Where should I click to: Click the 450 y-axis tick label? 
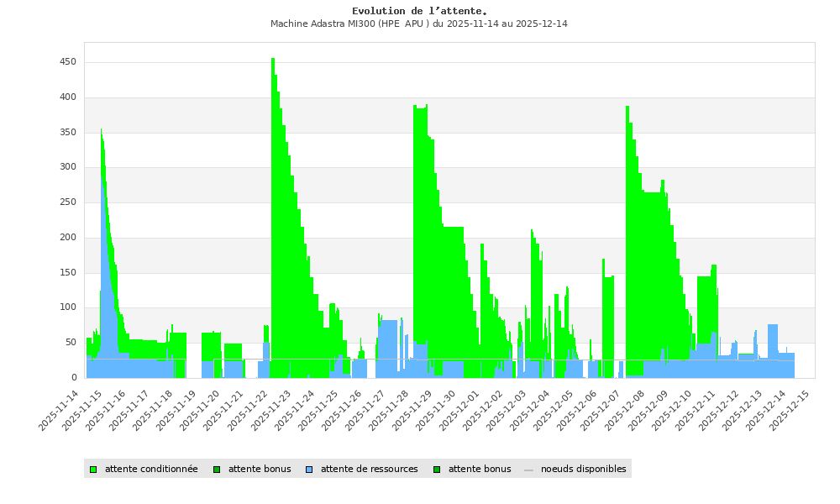coord(68,62)
